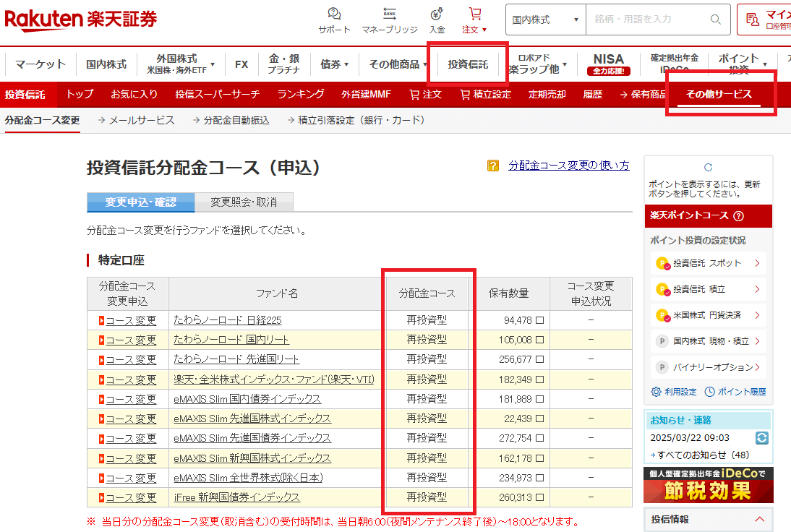This screenshot has height=532, width=791.
Task: Refresh お知らせ with the blue reload icon
Action: tap(762, 438)
